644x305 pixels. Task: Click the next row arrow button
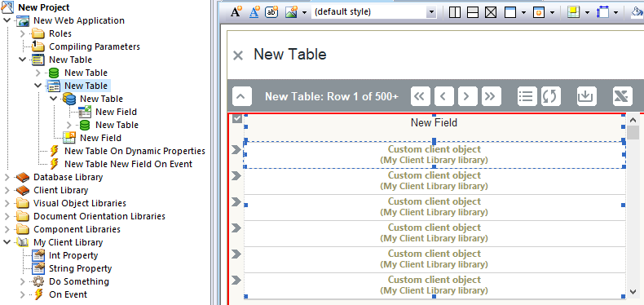(467, 96)
